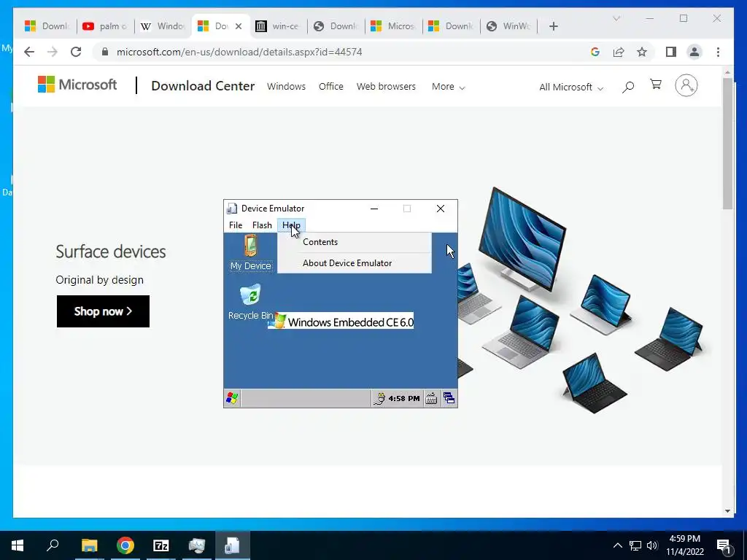The width and height of the screenshot is (747, 560).
Task: Open the notification center icon
Action: (x=723, y=545)
